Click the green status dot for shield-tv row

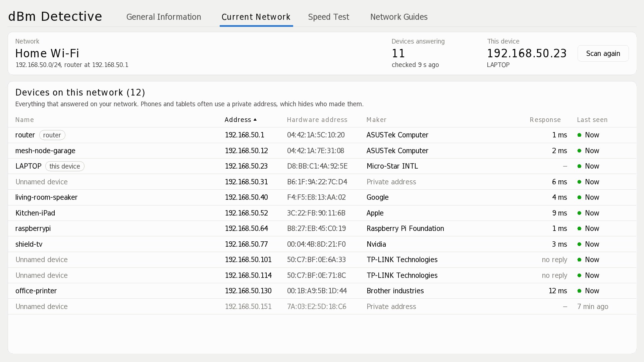coord(579,244)
